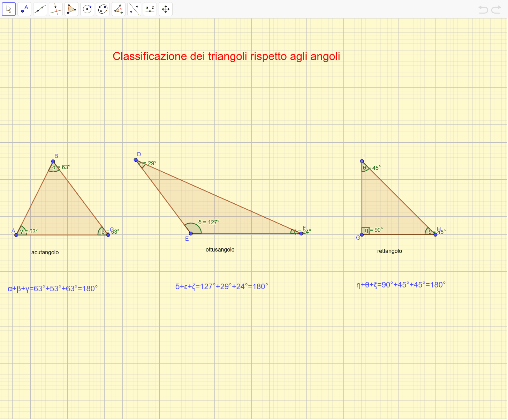
Task: Select the Slider a=2 tool
Action: 150,9
